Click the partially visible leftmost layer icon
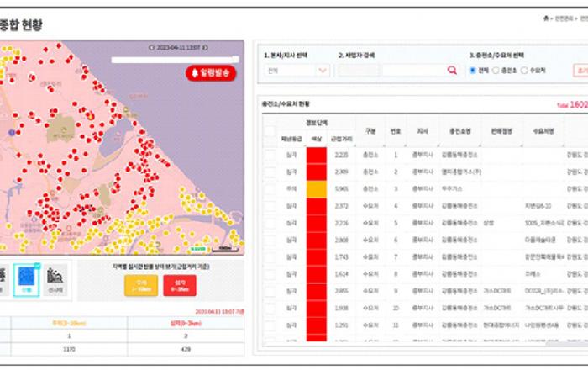The image size is (588, 370). coord(3,277)
